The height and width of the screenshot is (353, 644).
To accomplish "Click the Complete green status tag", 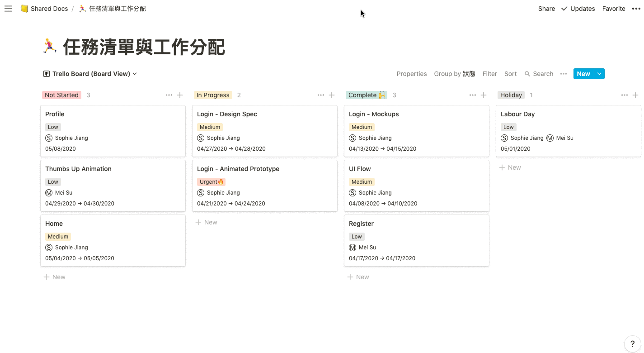I will click(x=367, y=95).
